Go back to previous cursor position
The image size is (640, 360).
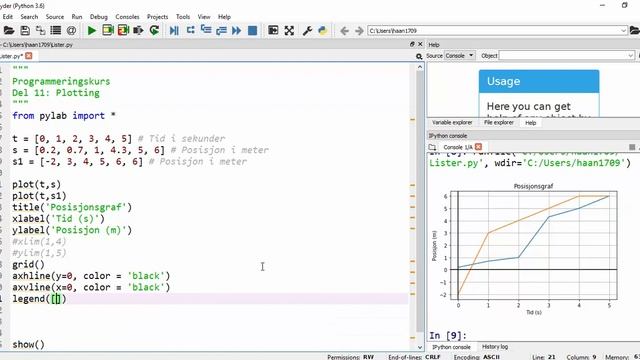(x=344, y=31)
